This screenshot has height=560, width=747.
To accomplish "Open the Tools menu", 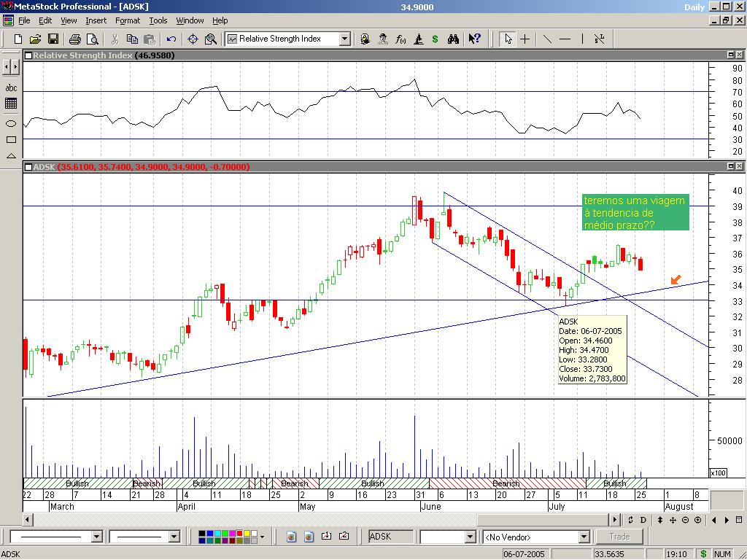I will click(158, 20).
